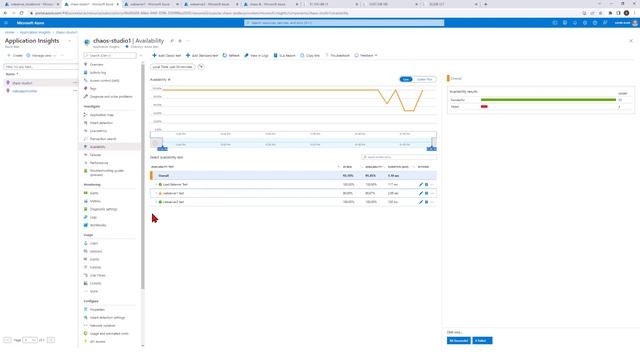Open Microsoft Azure portal home
The image size is (640, 360).
coord(31,23)
